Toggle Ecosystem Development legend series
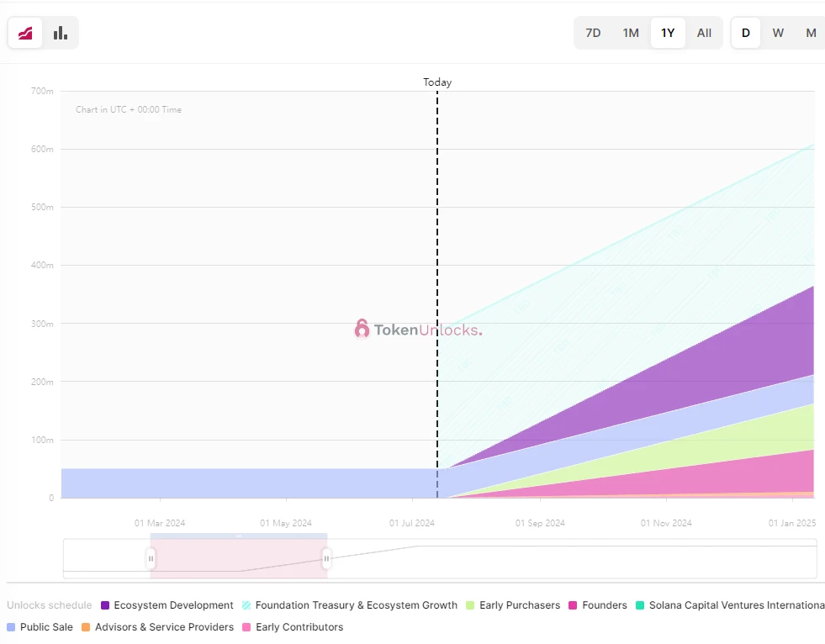This screenshot has width=825, height=644. pos(167,605)
